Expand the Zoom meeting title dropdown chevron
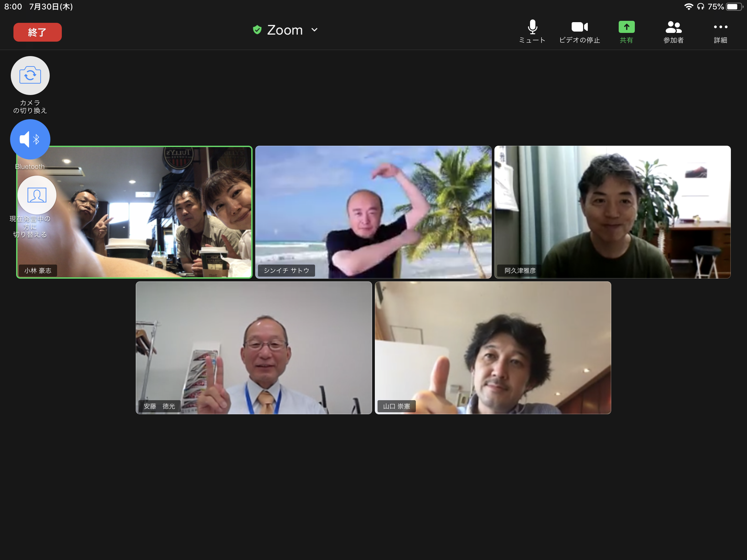Image resolution: width=747 pixels, height=560 pixels. 314,30
